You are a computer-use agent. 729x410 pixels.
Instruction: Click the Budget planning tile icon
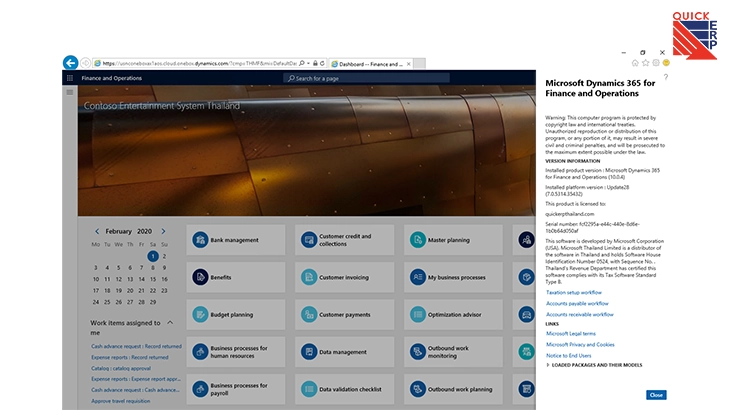click(x=200, y=315)
